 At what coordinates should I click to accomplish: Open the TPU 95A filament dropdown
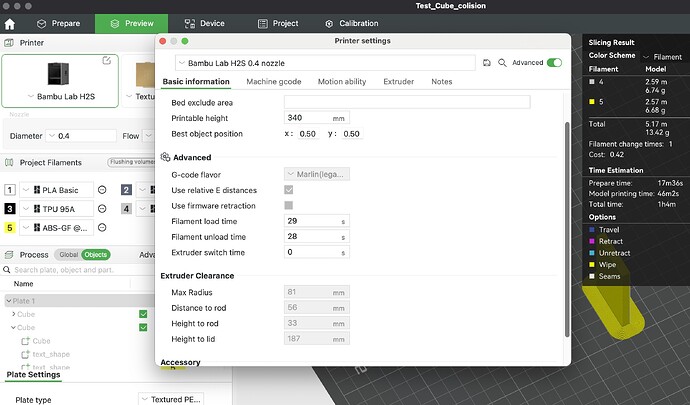click(57, 209)
